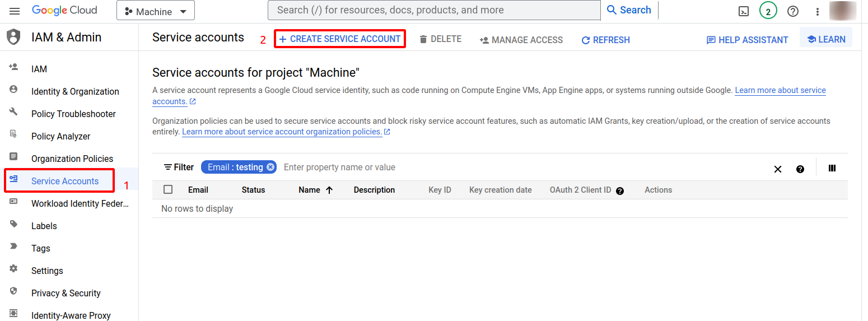The height and width of the screenshot is (321, 868).
Task: Open the Machine project selector dropdown
Action: (x=156, y=11)
